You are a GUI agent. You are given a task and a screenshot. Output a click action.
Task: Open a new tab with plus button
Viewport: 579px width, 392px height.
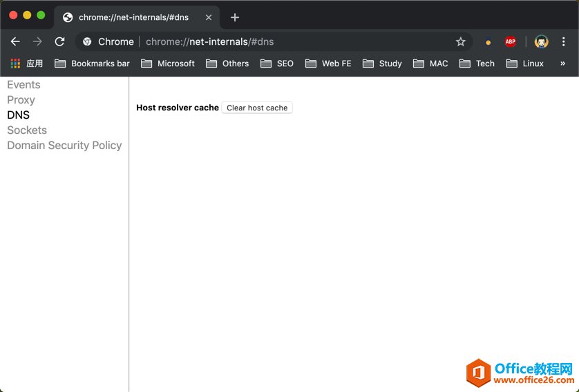click(x=235, y=17)
